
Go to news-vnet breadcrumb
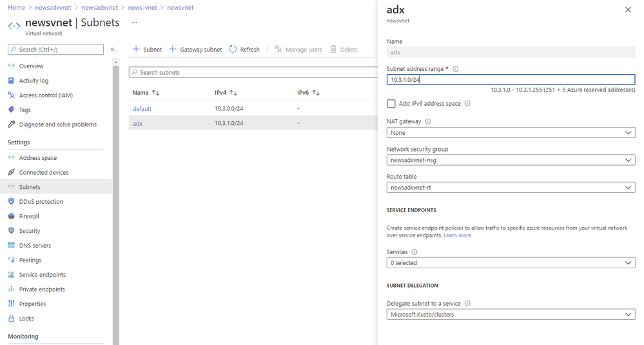click(x=142, y=7)
